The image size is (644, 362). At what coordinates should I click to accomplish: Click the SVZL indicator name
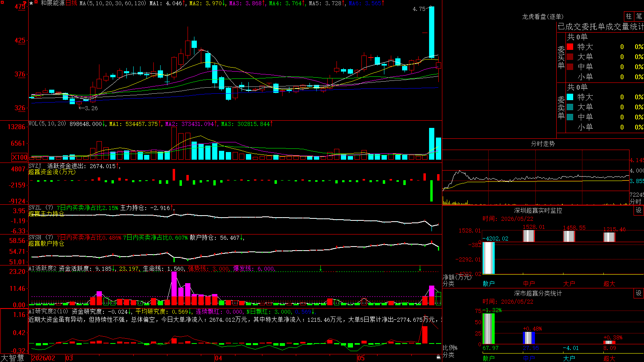point(35,208)
